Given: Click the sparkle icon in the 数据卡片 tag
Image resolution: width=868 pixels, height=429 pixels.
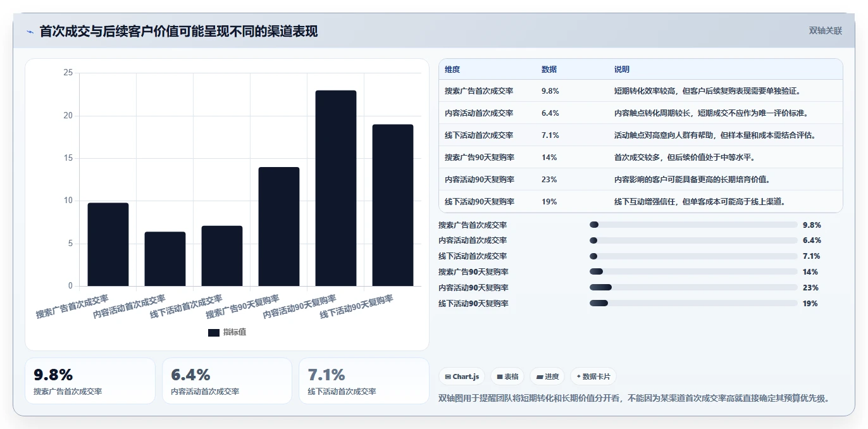Looking at the screenshot, I should click(579, 376).
